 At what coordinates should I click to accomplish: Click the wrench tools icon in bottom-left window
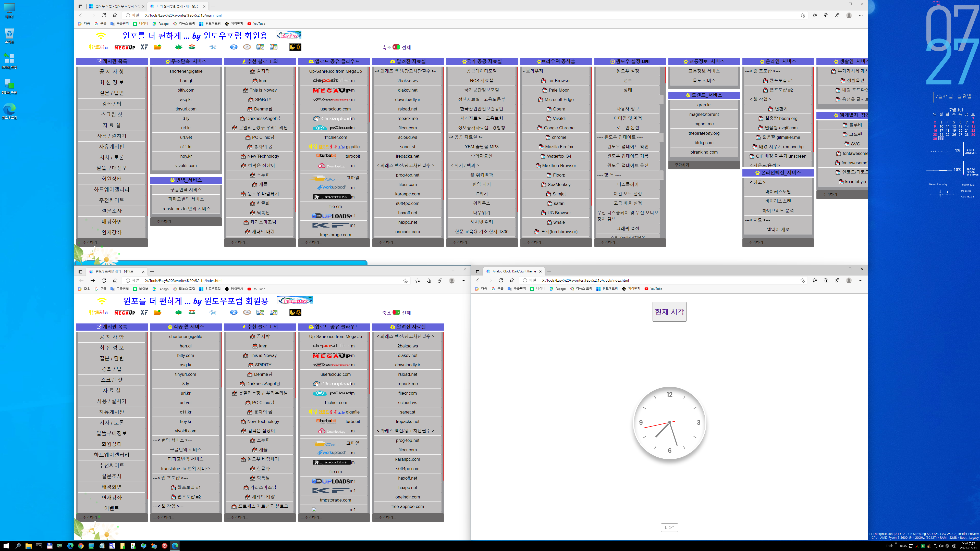pyautogui.click(x=213, y=312)
